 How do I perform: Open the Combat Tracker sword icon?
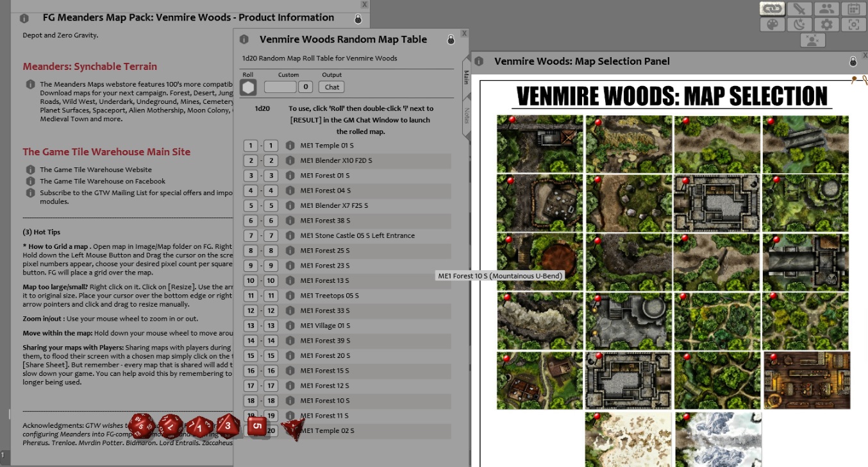pos(799,8)
